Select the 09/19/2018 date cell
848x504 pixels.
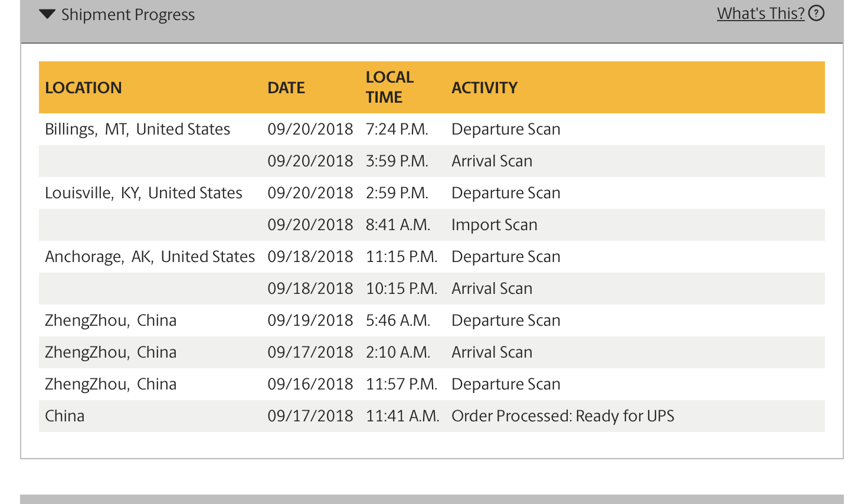(x=310, y=320)
